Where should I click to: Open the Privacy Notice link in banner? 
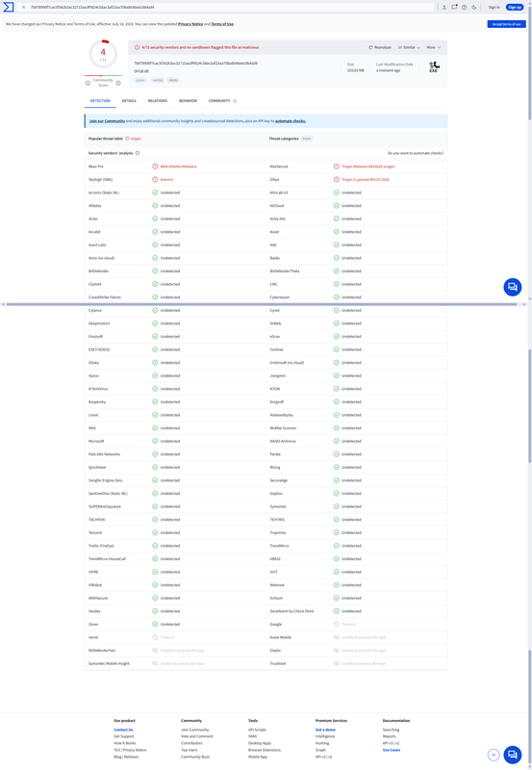190,24
